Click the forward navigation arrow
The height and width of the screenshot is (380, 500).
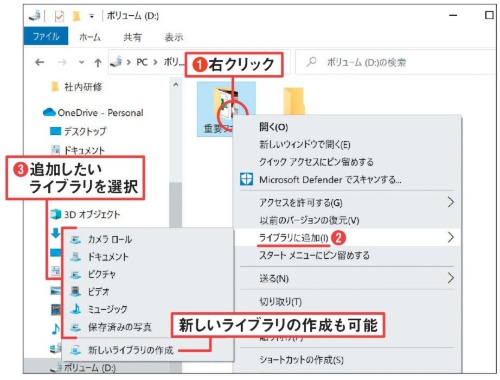pyautogui.click(x=62, y=62)
